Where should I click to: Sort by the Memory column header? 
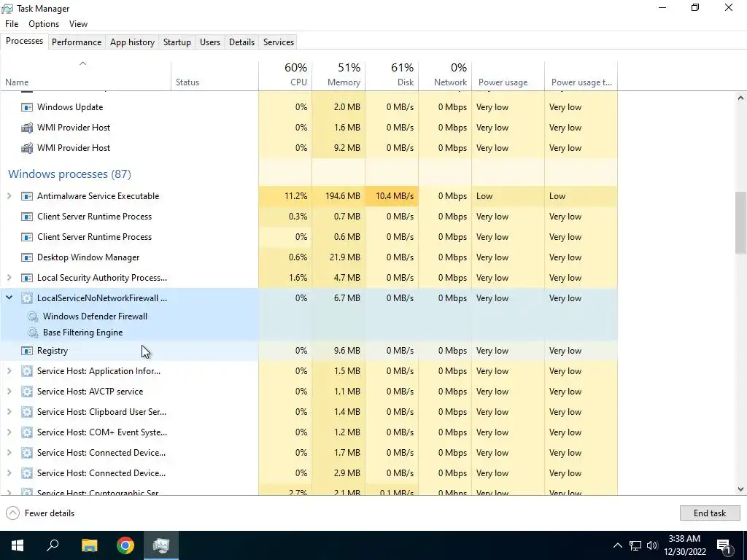[x=338, y=75]
